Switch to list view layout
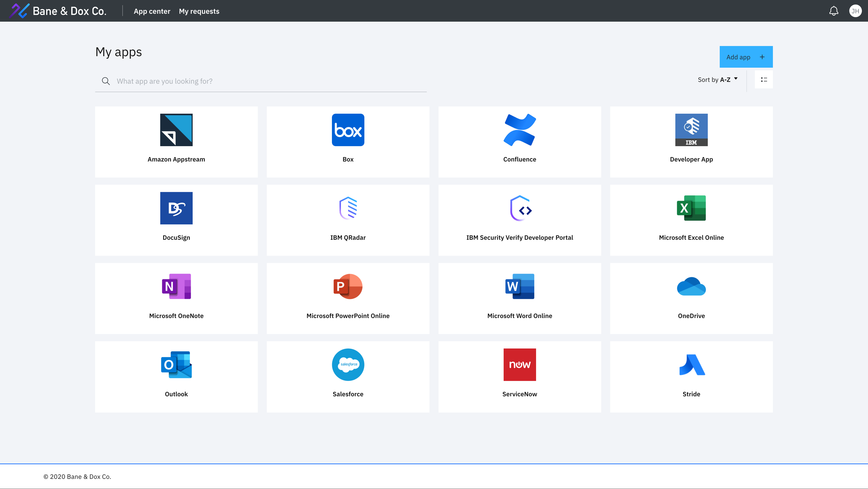 763,80
